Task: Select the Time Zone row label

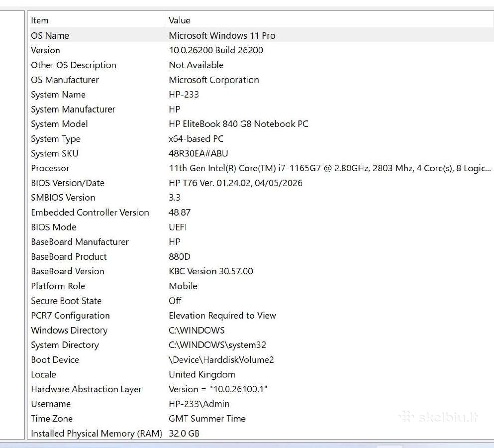Action: click(52, 419)
